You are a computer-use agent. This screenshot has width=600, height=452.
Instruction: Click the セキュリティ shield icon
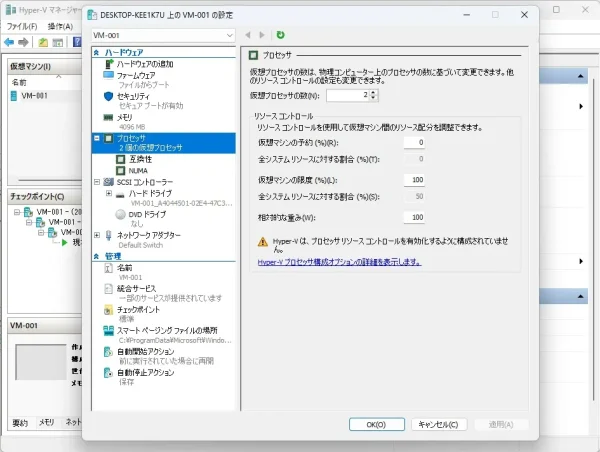tap(109, 96)
